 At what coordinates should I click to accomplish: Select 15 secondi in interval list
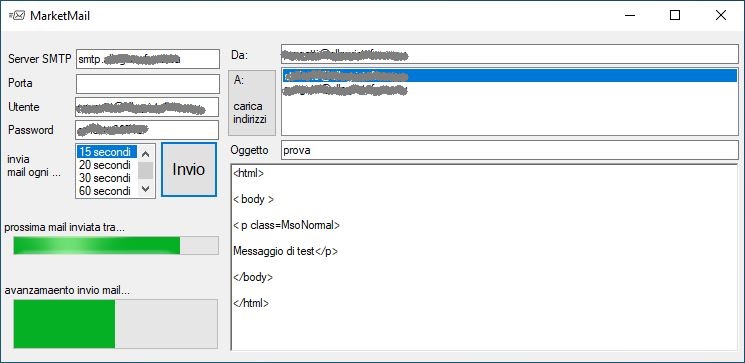click(x=107, y=152)
